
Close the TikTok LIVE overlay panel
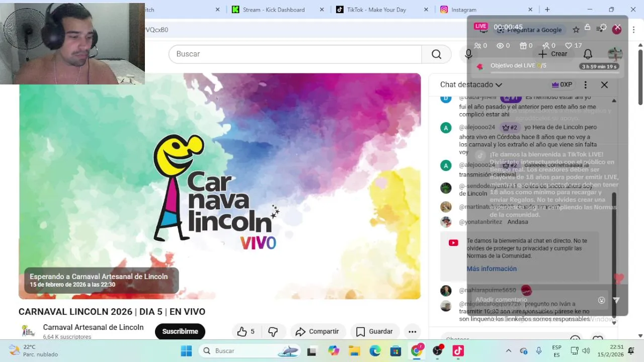point(618,27)
